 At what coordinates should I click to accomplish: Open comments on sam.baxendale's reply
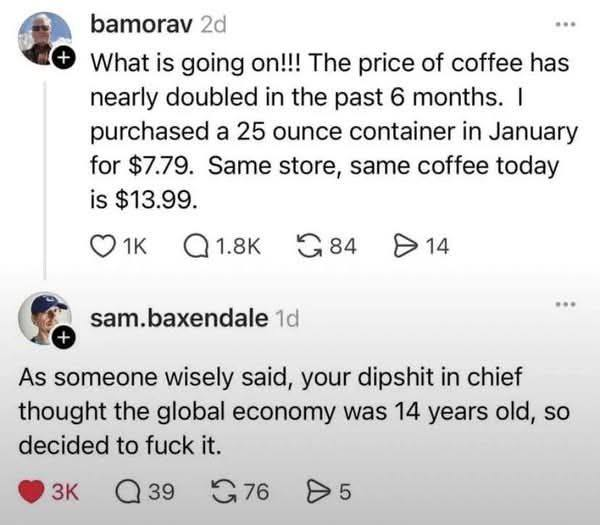129,491
